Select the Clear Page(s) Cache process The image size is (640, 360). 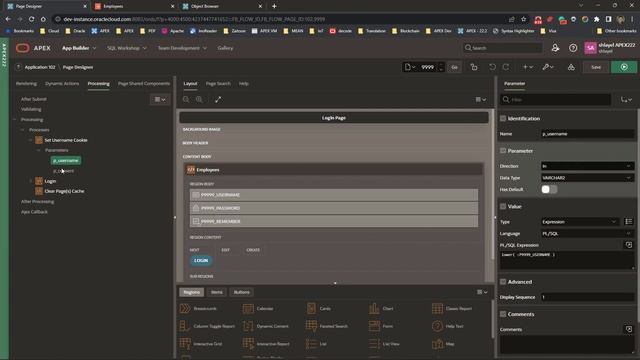point(64,191)
